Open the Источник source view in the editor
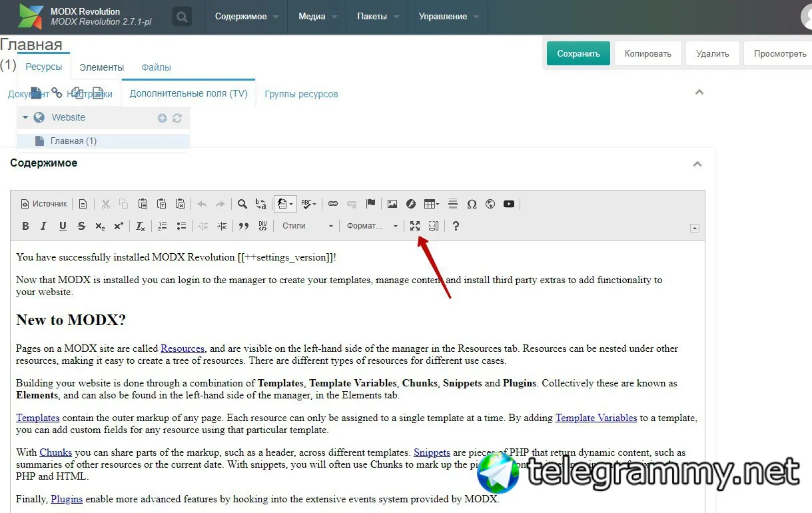This screenshot has height=513, width=812. click(44, 204)
